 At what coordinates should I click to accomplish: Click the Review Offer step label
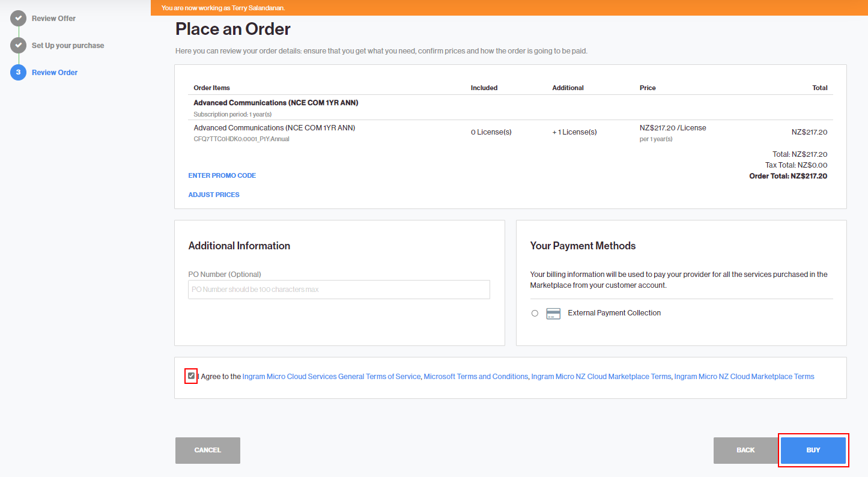(x=53, y=18)
